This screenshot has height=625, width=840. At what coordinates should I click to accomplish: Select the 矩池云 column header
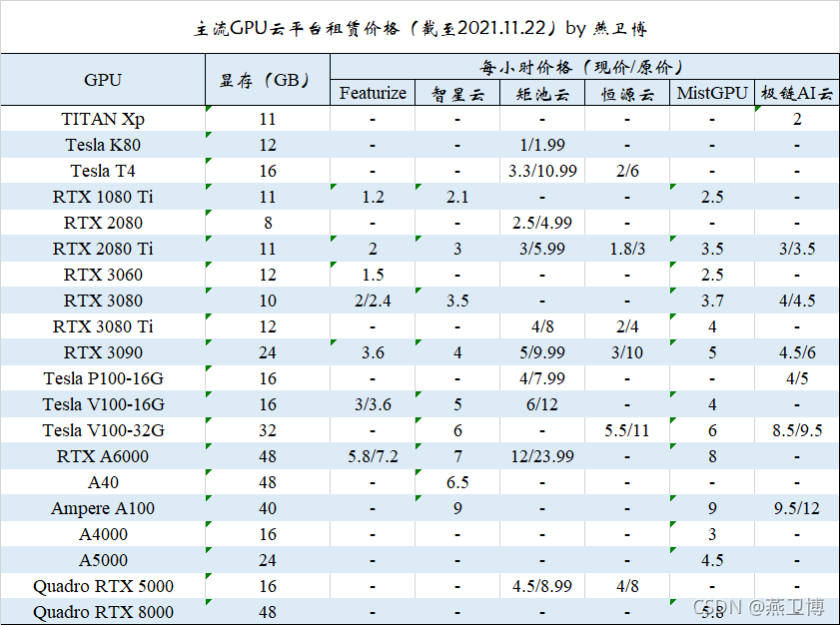pos(542,94)
